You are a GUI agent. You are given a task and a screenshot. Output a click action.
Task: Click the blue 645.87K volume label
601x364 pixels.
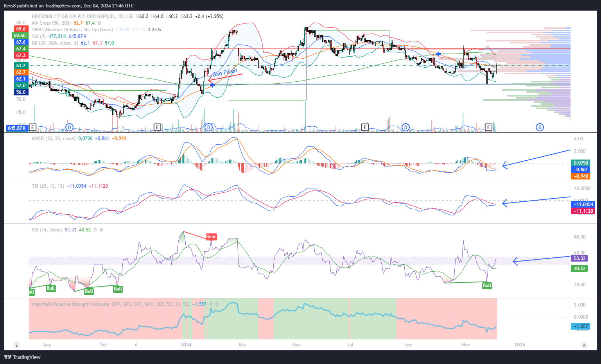[x=17, y=128]
